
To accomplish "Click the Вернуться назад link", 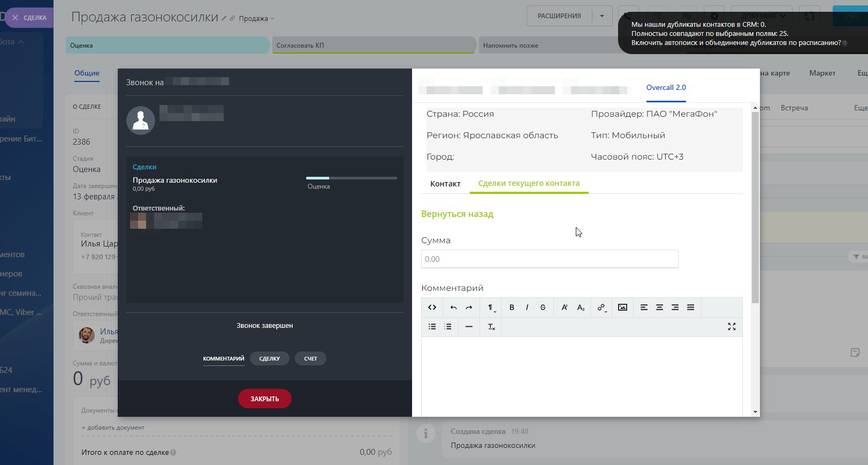I will pos(457,214).
